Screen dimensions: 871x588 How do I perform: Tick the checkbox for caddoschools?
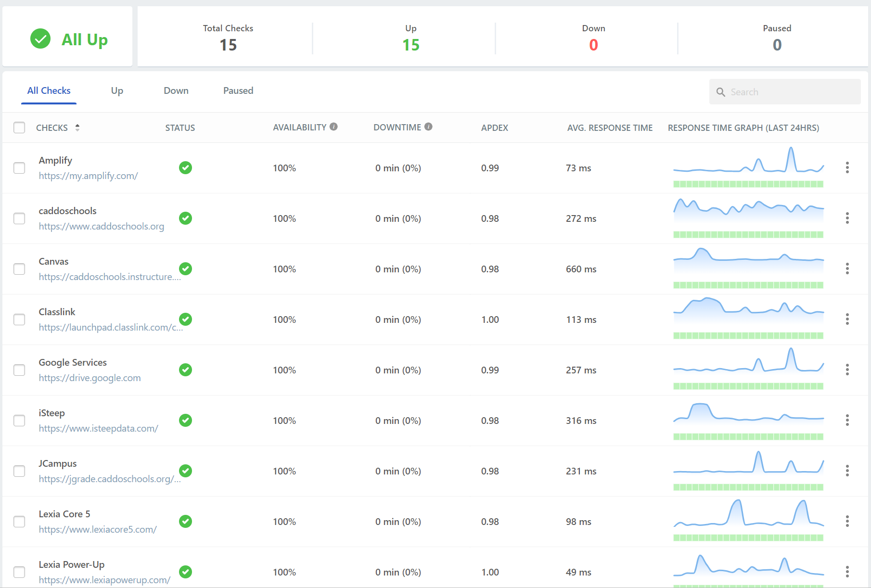(x=19, y=218)
